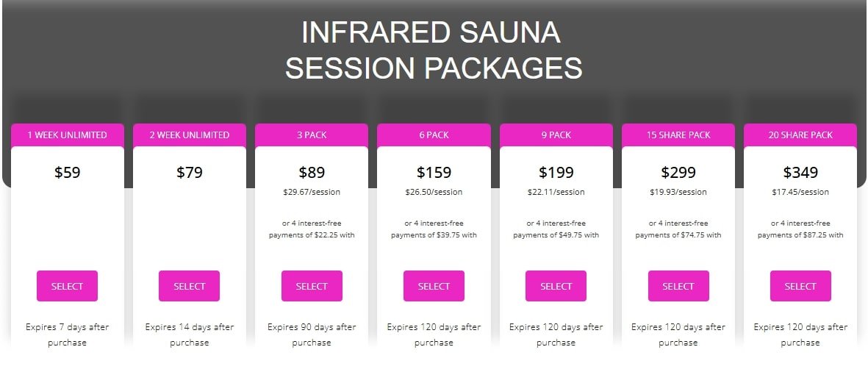Click SELECT for the 6 Pack
Screen dimensions: 868x383
434,286
